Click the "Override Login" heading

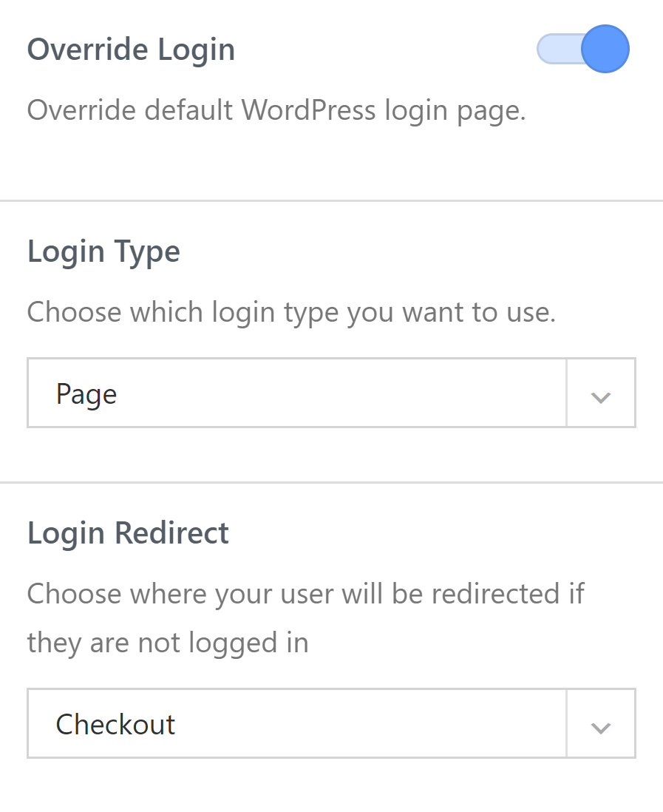click(x=131, y=50)
